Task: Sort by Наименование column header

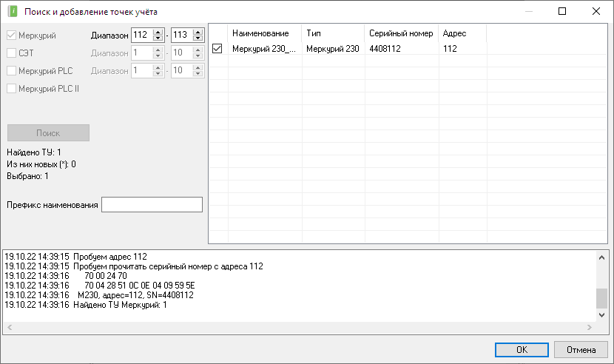Action: pos(265,33)
